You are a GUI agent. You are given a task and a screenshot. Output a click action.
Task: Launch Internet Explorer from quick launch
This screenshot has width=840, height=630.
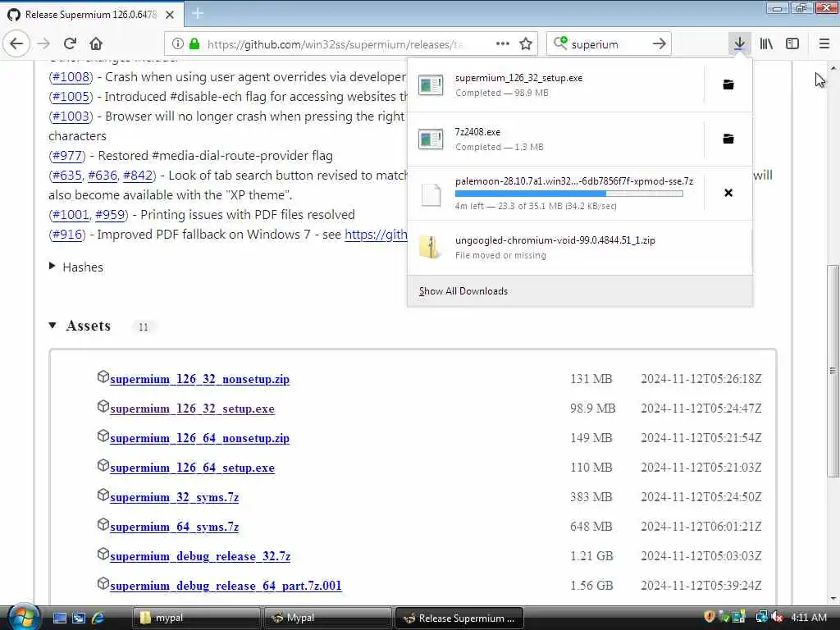(x=98, y=618)
